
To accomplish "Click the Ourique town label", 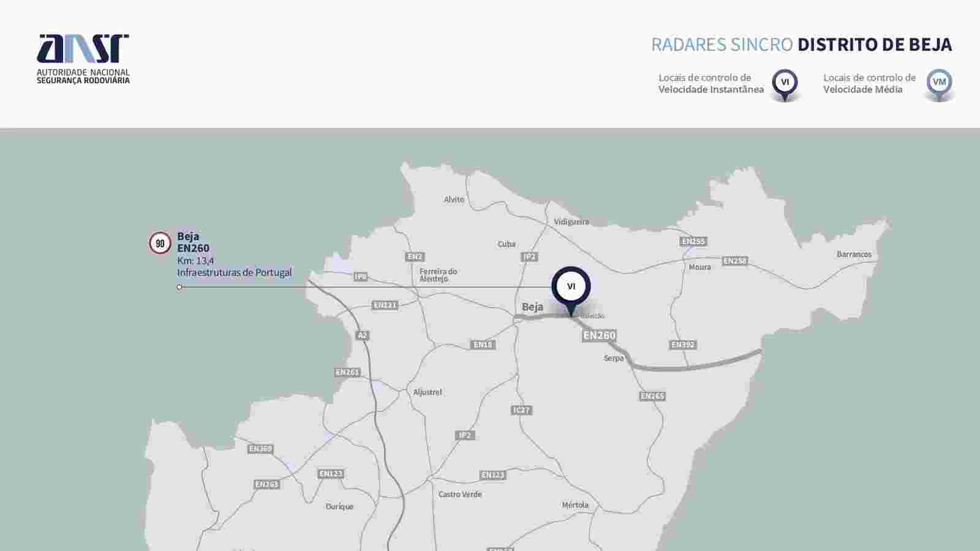I will 339,506.
